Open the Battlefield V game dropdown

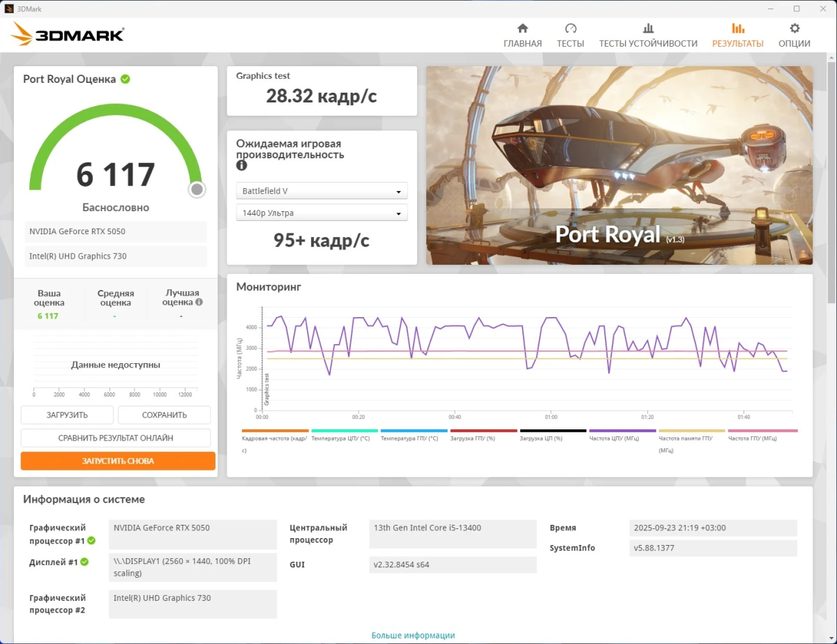tap(322, 190)
